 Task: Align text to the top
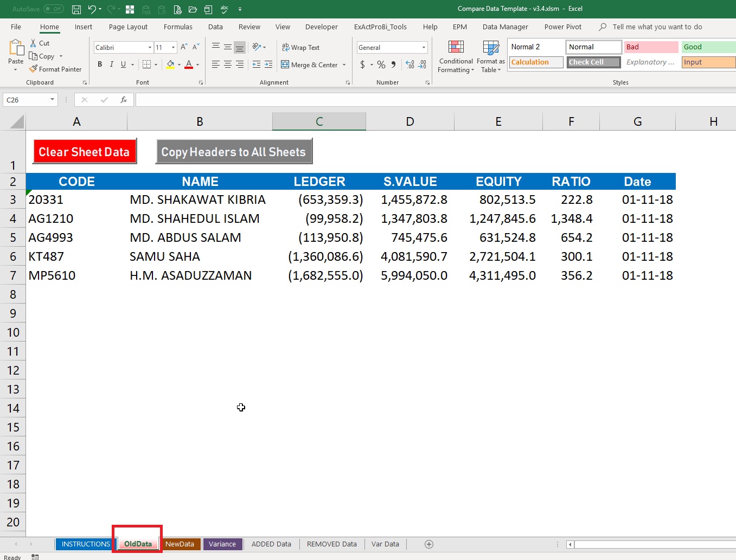pyautogui.click(x=216, y=47)
